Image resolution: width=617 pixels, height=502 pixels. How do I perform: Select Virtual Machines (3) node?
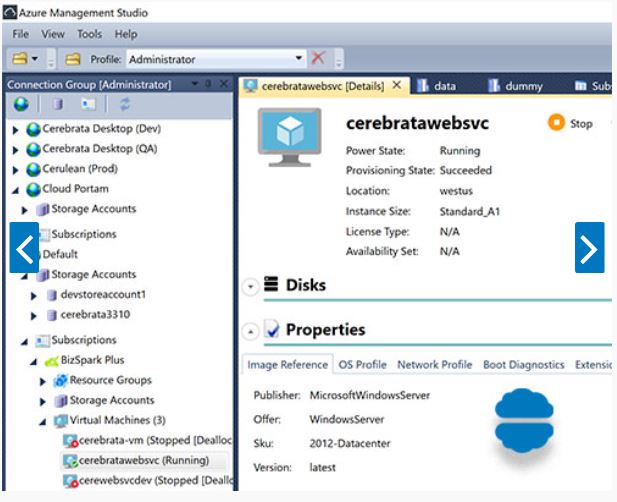pos(118,420)
